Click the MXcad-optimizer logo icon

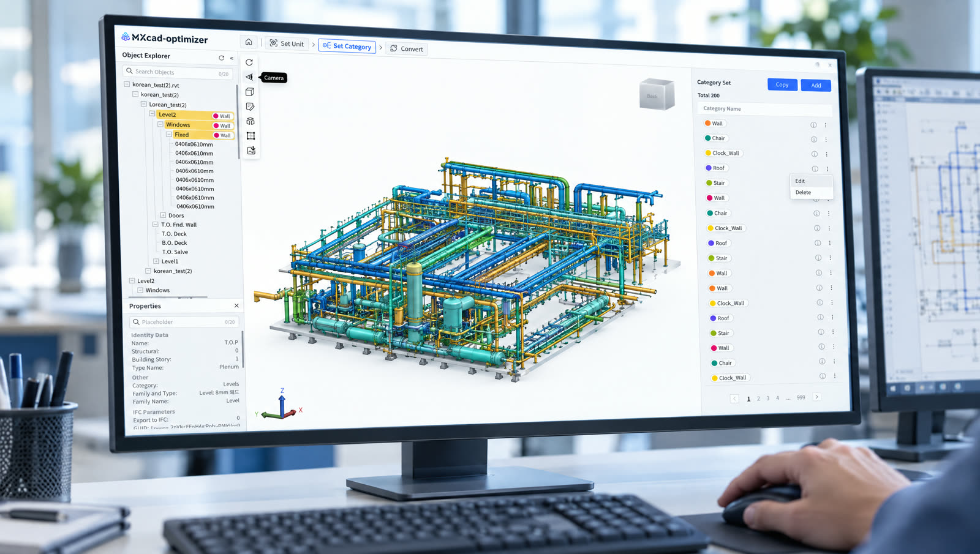tap(126, 37)
